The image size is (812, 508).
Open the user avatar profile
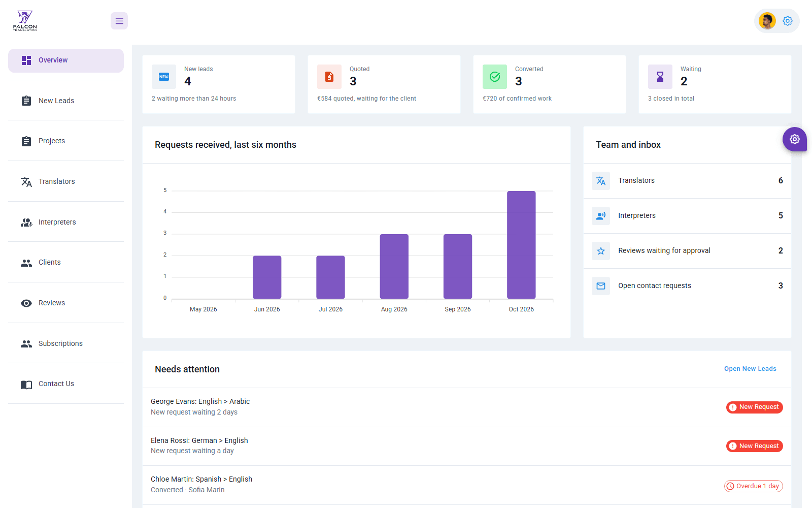tap(767, 21)
